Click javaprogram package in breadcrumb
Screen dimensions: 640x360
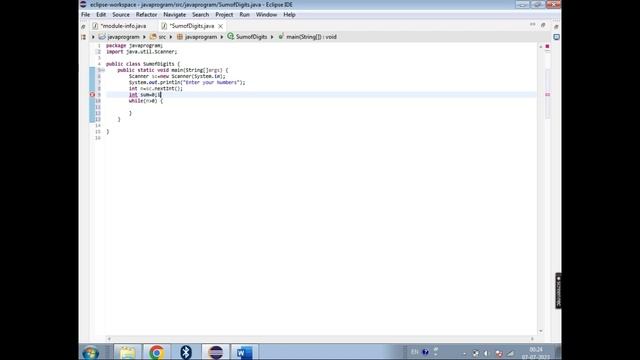click(x=201, y=37)
